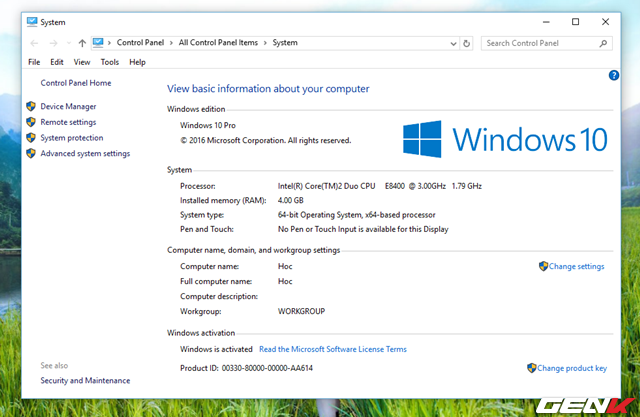Open Security and Maintenance under See also
This screenshot has width=640, height=417.
[x=85, y=380]
